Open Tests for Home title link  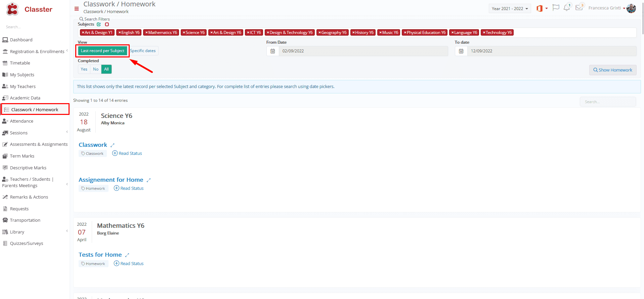coord(100,255)
